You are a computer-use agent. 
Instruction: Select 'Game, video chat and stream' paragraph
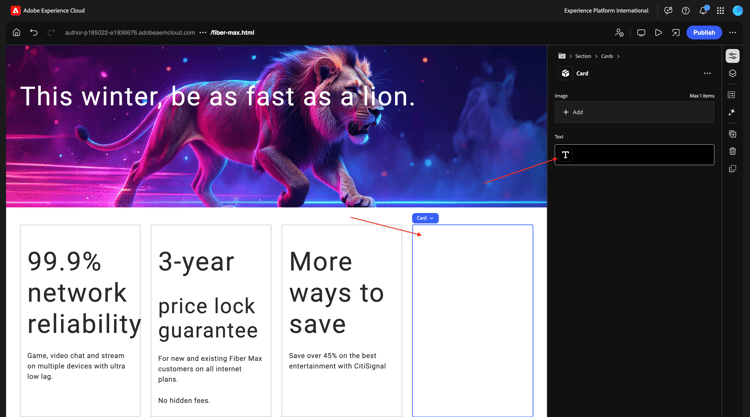76,366
